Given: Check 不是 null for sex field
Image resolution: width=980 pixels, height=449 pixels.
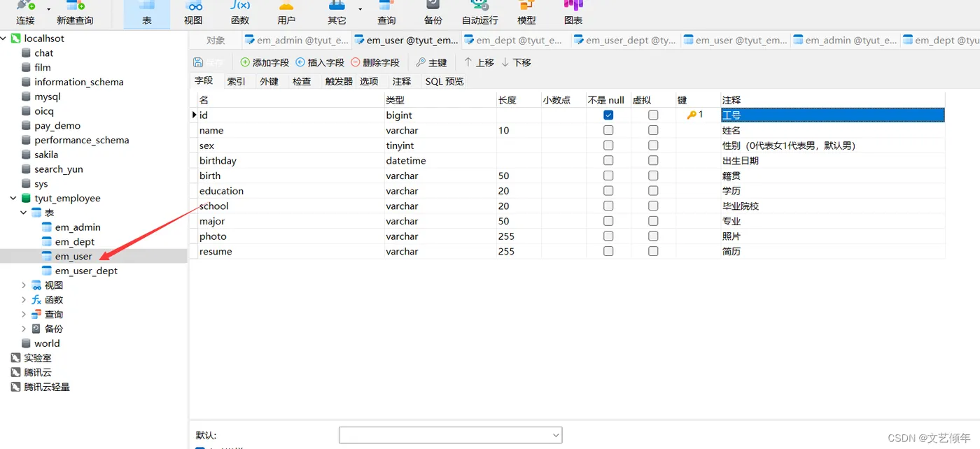Looking at the screenshot, I should click(608, 145).
